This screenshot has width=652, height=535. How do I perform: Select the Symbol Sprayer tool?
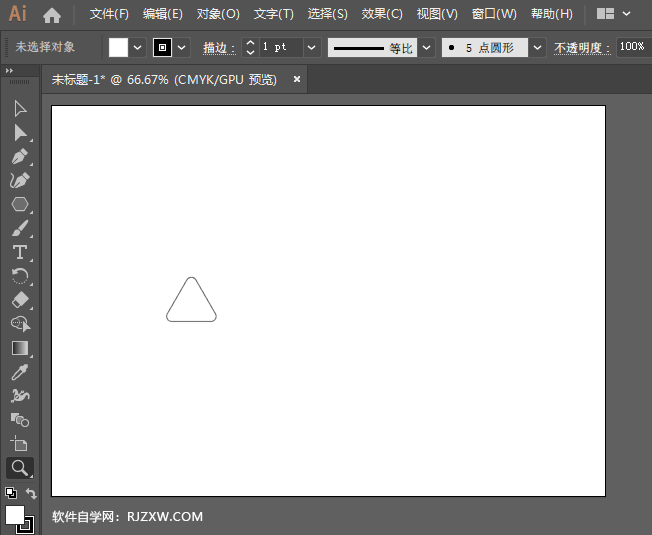(x=20, y=396)
